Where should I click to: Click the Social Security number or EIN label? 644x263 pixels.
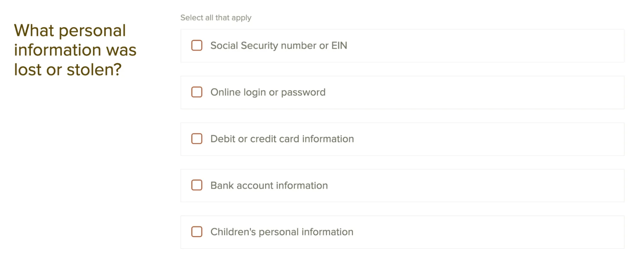point(278,46)
